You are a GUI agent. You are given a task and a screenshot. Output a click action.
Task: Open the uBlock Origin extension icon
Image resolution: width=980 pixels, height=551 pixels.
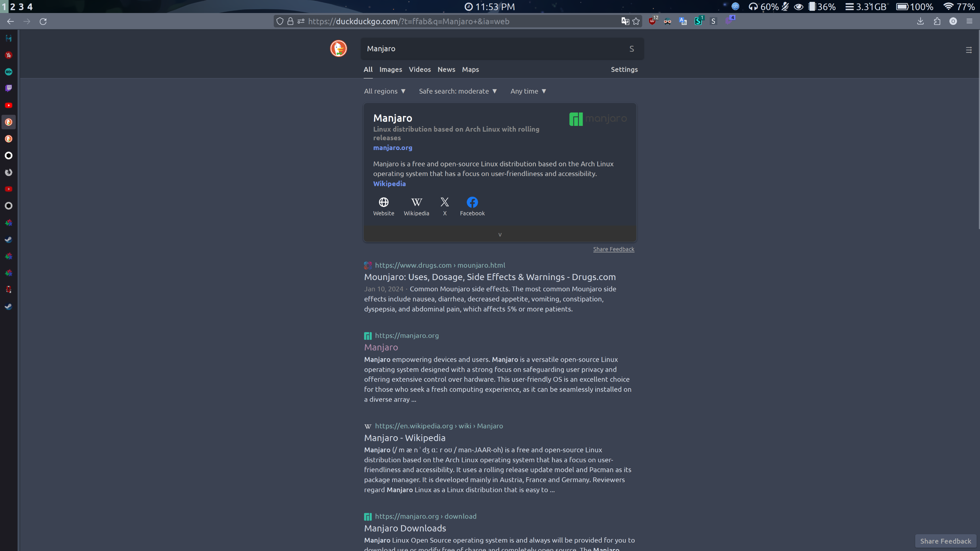(x=652, y=21)
